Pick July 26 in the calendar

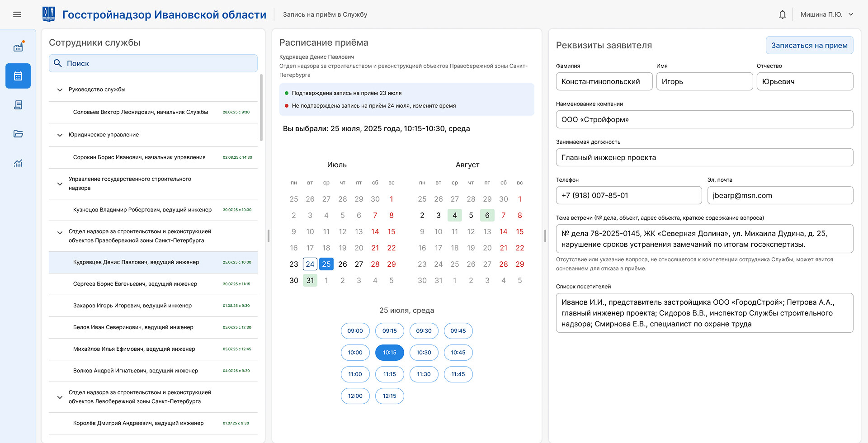pyautogui.click(x=343, y=264)
